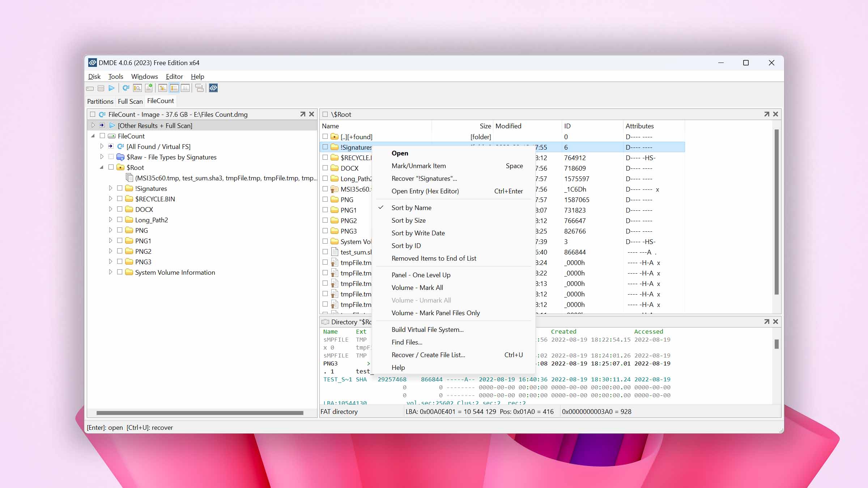Click the 1587065 ID cell for PNG
This screenshot has width=868, height=488.
click(x=576, y=200)
